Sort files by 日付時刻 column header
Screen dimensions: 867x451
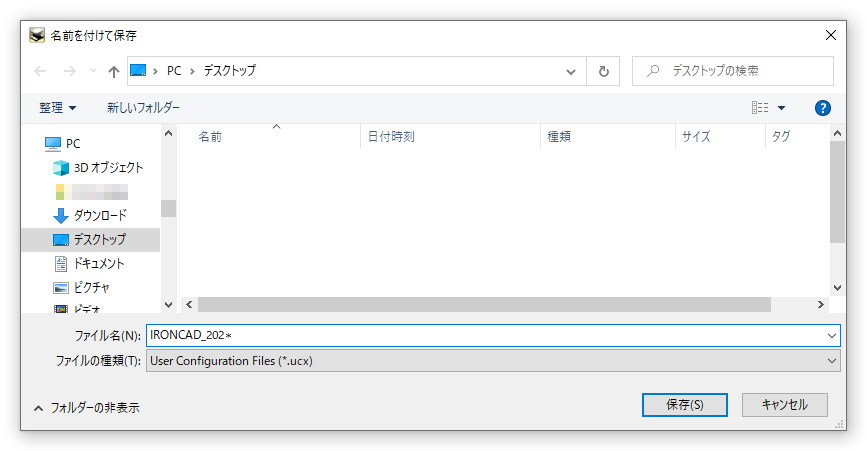[x=391, y=137]
